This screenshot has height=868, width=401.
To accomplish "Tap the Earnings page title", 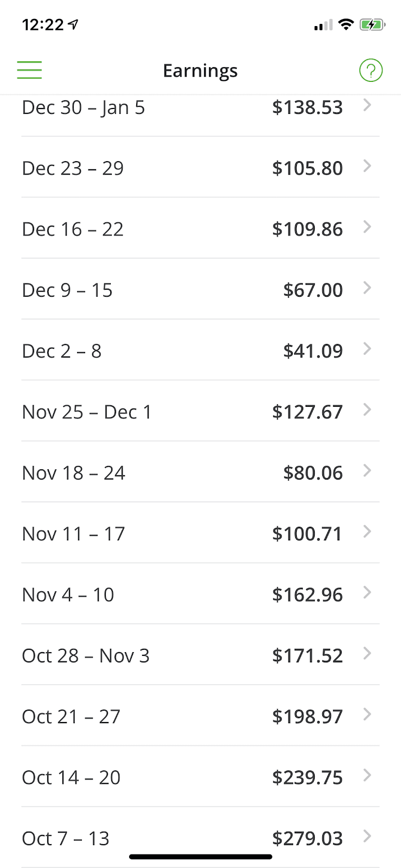I will [200, 71].
